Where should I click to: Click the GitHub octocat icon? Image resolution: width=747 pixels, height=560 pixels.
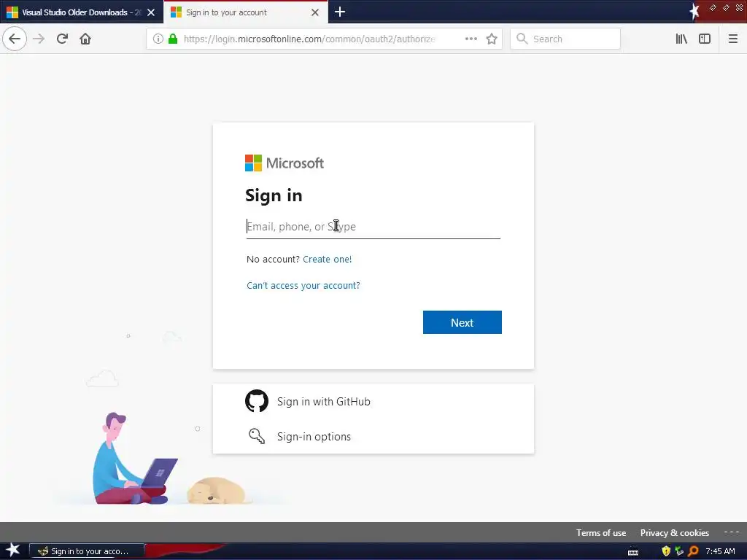[257, 401]
